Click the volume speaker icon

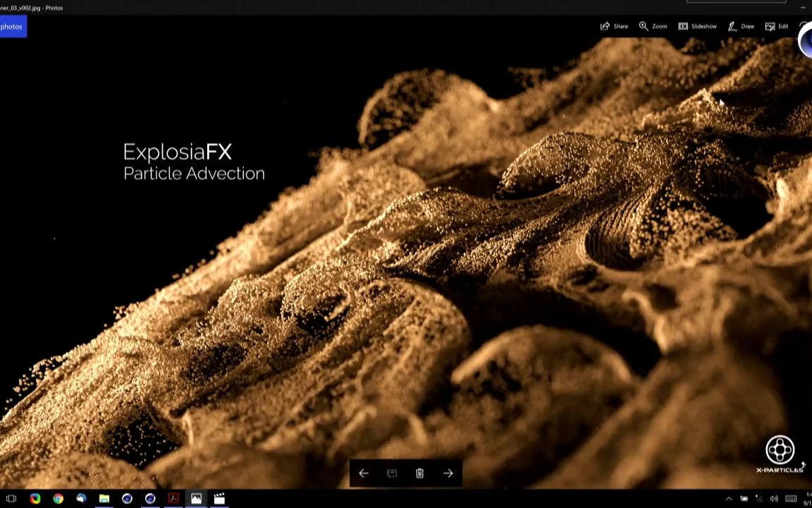(x=774, y=499)
